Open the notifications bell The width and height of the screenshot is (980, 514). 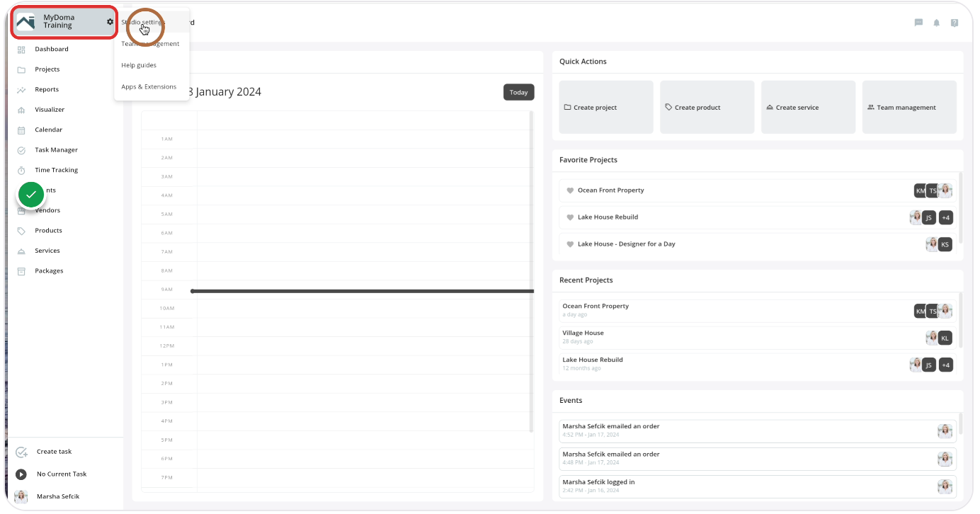point(936,23)
